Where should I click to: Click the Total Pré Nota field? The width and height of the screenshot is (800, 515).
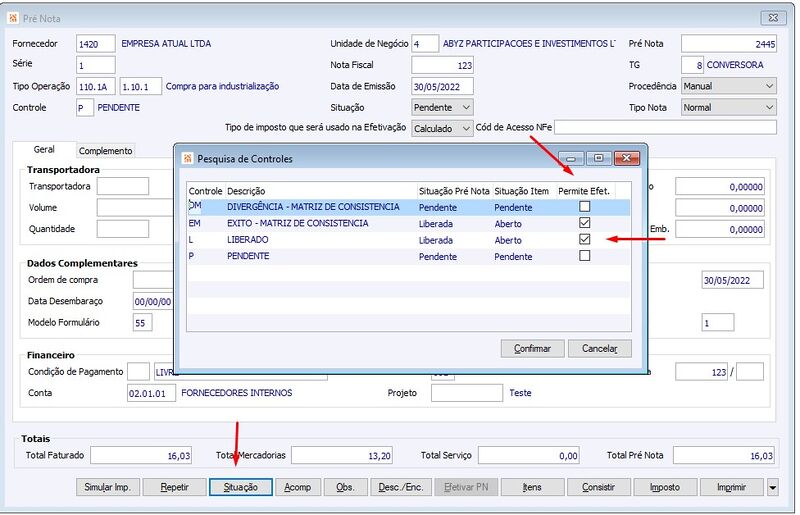[x=723, y=455]
